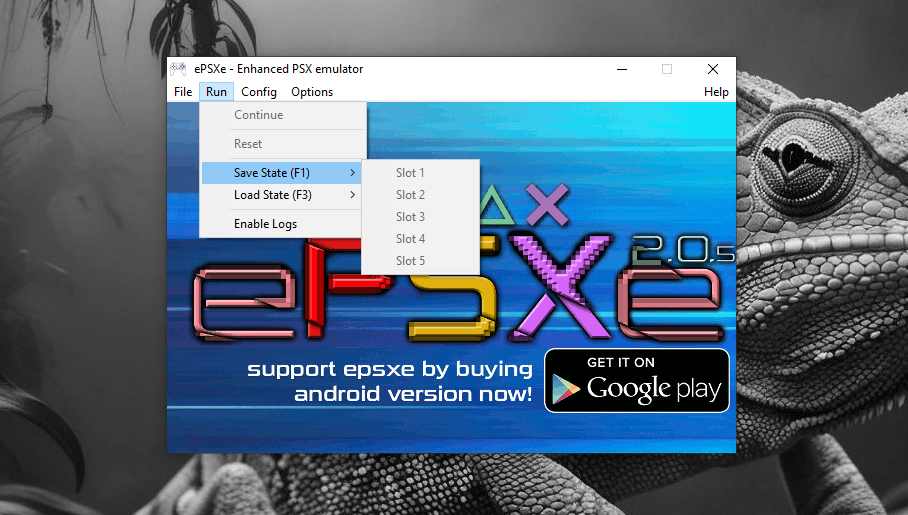The height and width of the screenshot is (515, 908).
Task: Open the Options menu
Action: point(312,92)
